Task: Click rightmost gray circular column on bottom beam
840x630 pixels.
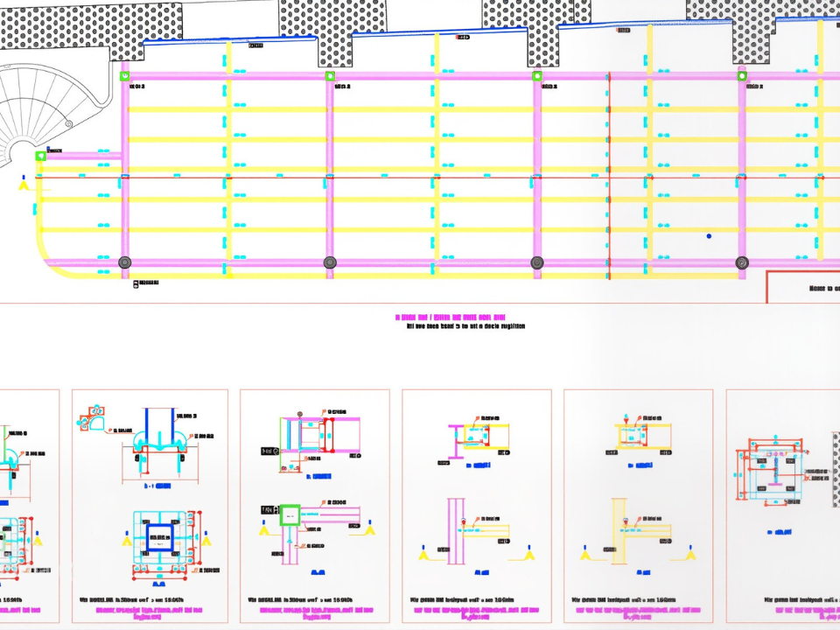Action: pyautogui.click(x=742, y=262)
